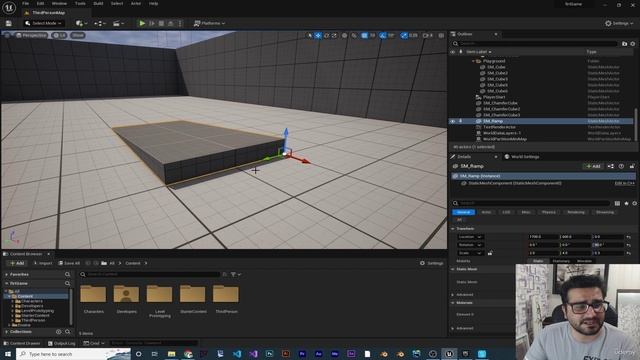Select TextRenderActor in the Outliner
The height and width of the screenshot is (360, 640).
tap(499, 127)
